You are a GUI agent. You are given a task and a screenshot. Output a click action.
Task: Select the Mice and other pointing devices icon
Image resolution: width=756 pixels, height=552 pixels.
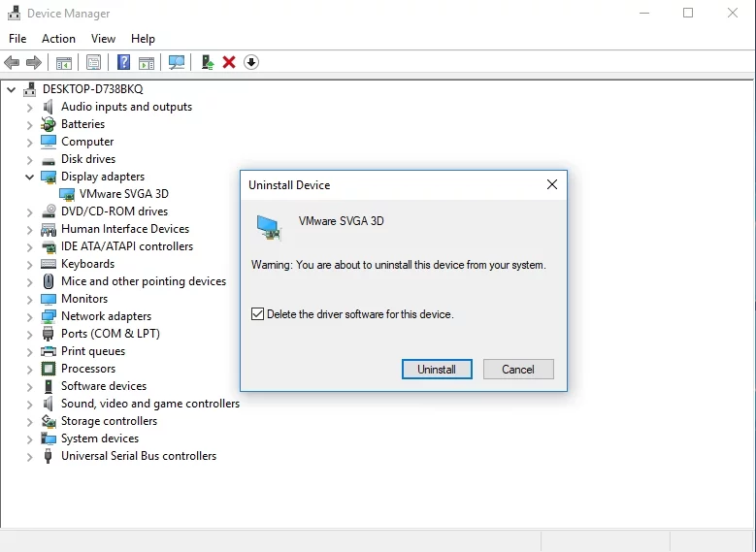point(49,281)
